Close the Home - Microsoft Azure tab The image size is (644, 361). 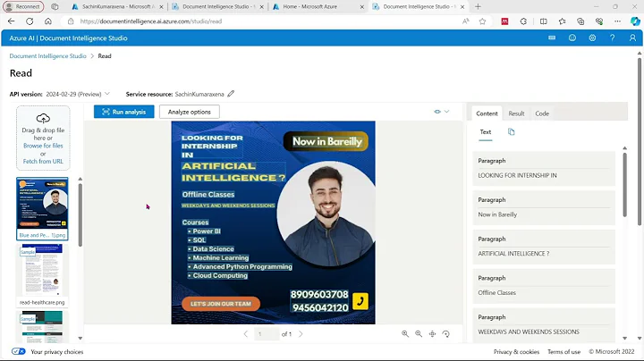pos(362,6)
